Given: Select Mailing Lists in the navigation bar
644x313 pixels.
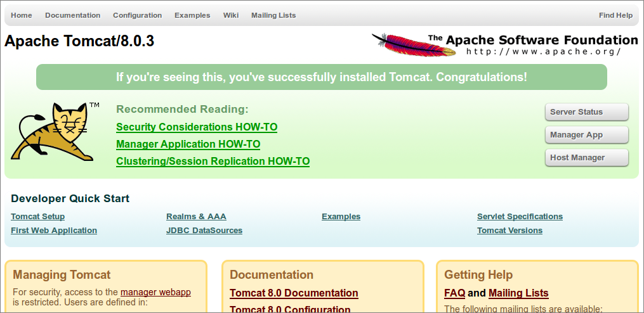Looking at the screenshot, I should point(273,15).
